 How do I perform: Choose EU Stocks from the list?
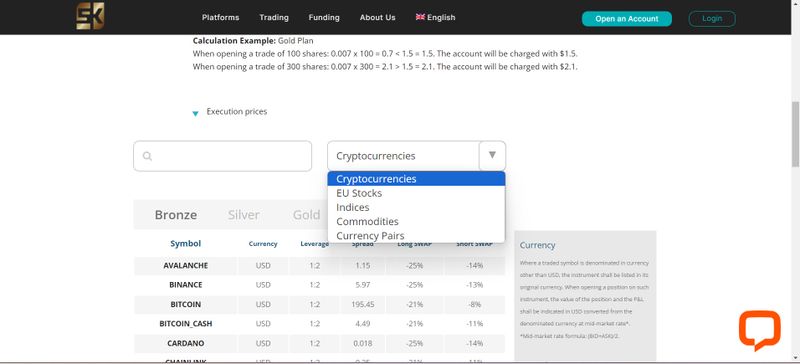pos(416,193)
